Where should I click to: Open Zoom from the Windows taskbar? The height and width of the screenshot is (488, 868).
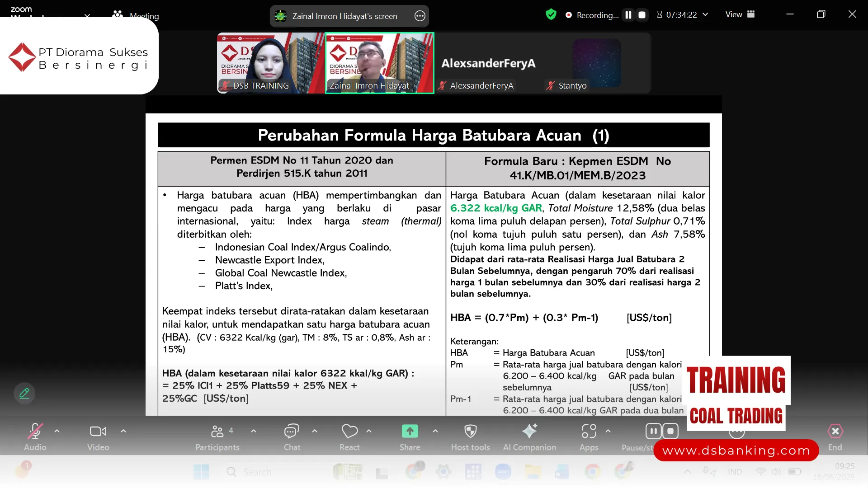coord(503,472)
